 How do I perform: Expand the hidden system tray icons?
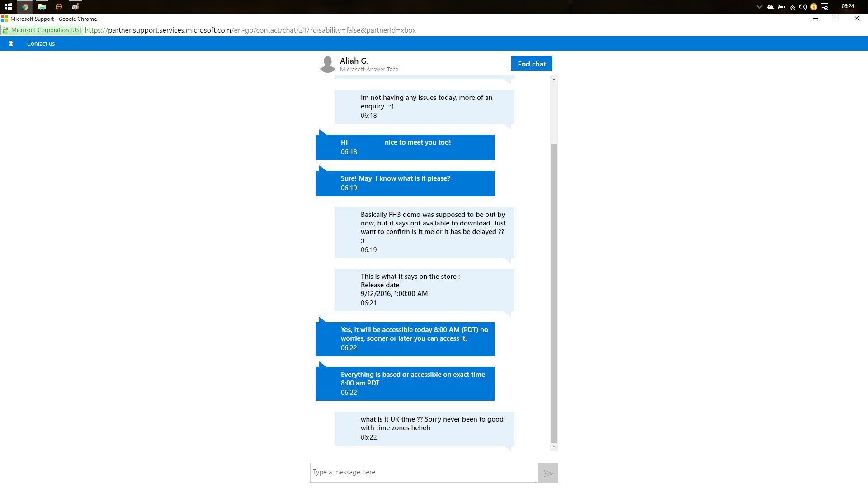pos(759,7)
